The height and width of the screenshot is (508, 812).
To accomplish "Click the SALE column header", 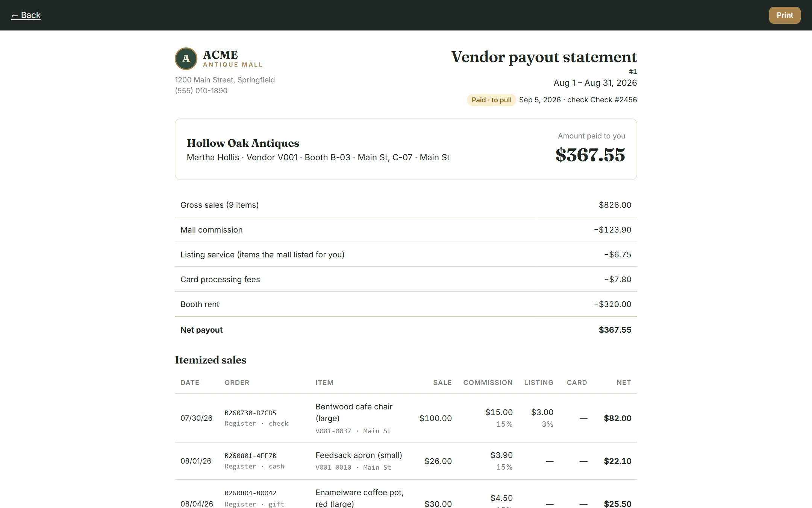I will tap(442, 382).
